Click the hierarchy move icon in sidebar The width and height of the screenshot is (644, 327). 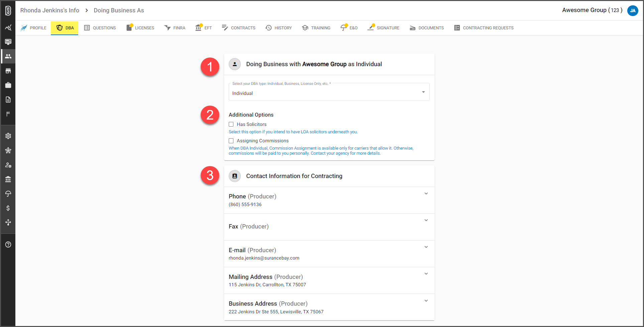[8, 222]
